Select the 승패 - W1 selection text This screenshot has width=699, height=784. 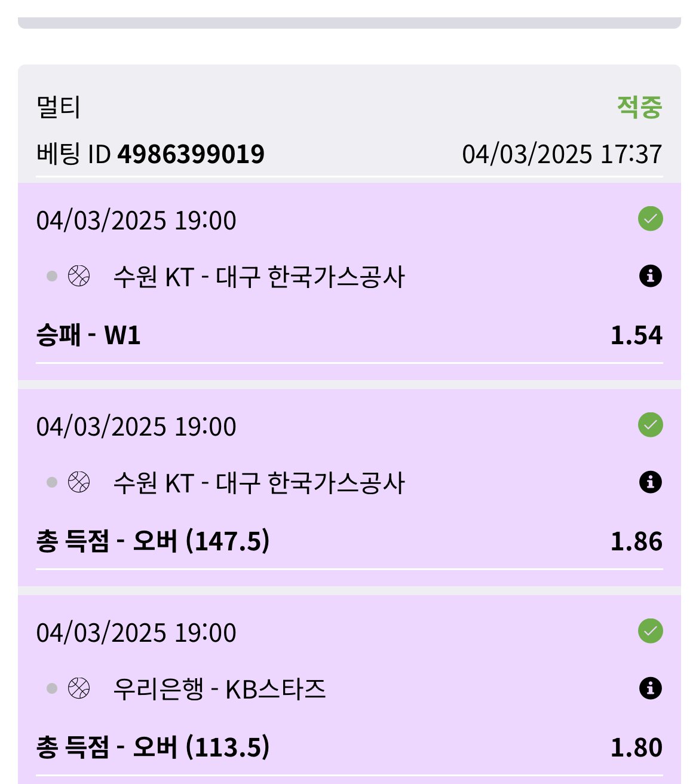88,335
